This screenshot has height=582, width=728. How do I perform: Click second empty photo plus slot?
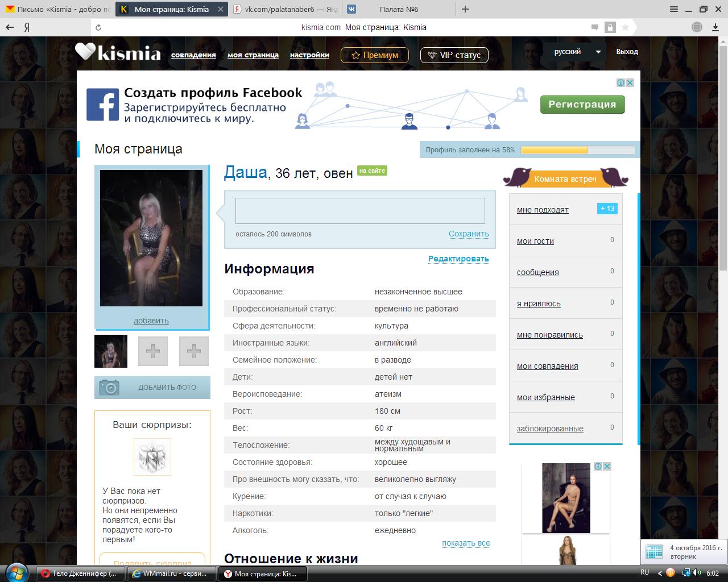click(x=194, y=351)
